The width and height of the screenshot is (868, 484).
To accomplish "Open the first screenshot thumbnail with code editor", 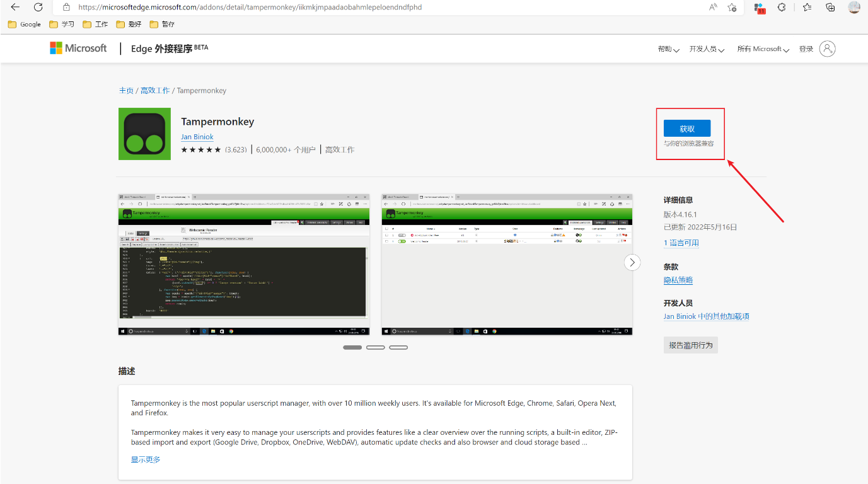I will point(244,264).
